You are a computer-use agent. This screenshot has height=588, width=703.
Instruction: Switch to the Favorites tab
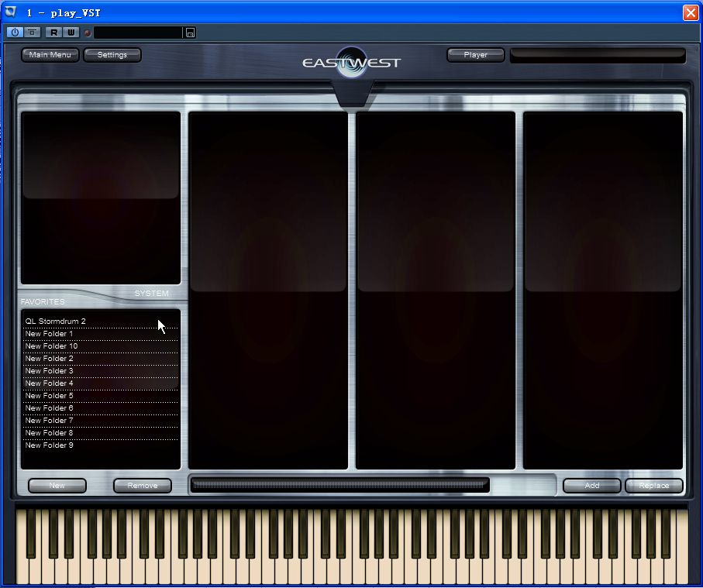pos(43,301)
